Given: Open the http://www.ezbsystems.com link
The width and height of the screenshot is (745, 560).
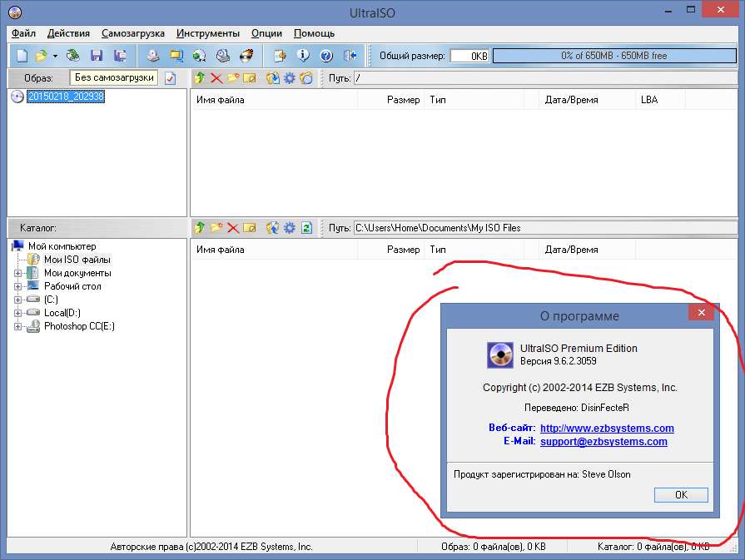Looking at the screenshot, I should pyautogui.click(x=607, y=428).
